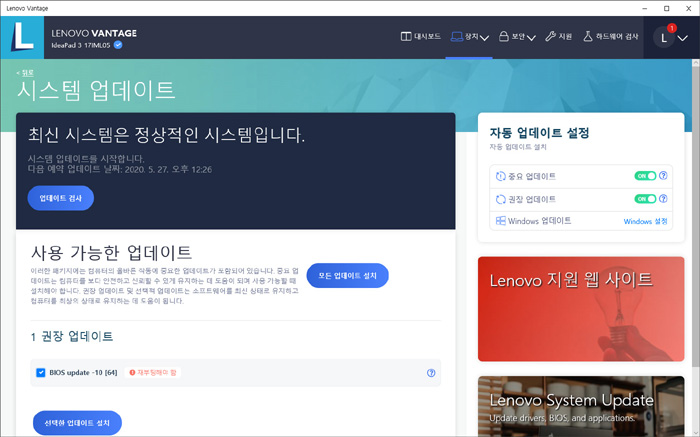Click the padlock security icon in the nav bar
The image size is (700, 437).
pos(504,36)
